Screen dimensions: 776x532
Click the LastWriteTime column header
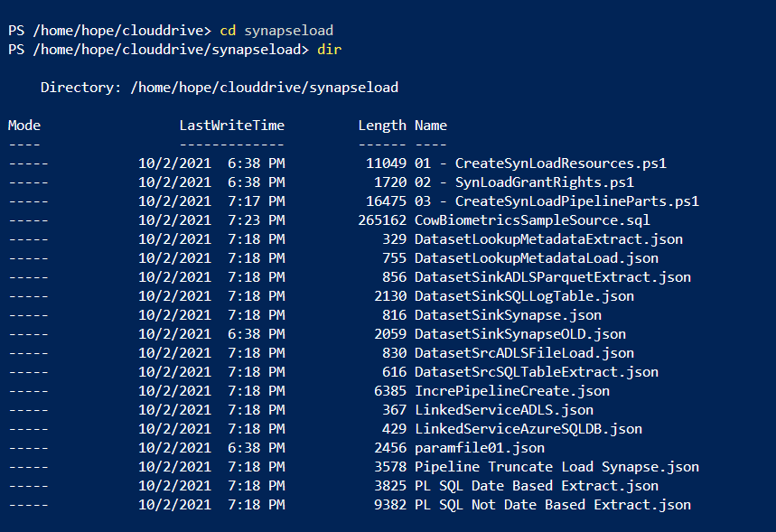click(231, 126)
